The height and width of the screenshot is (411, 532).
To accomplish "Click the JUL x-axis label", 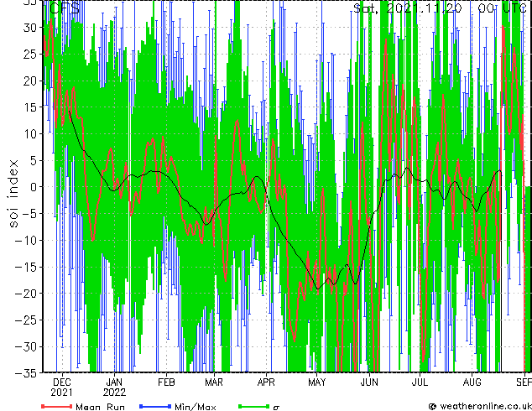I will click(420, 382).
